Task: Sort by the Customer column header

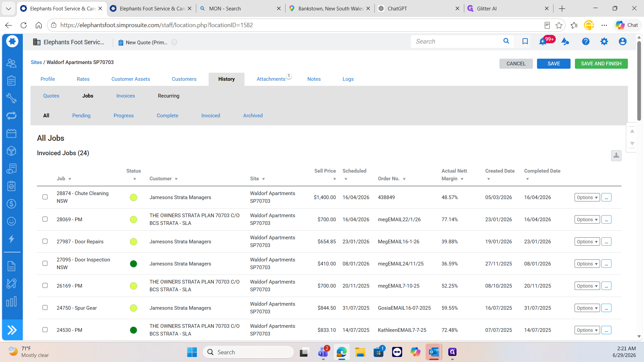Action: pos(163,179)
